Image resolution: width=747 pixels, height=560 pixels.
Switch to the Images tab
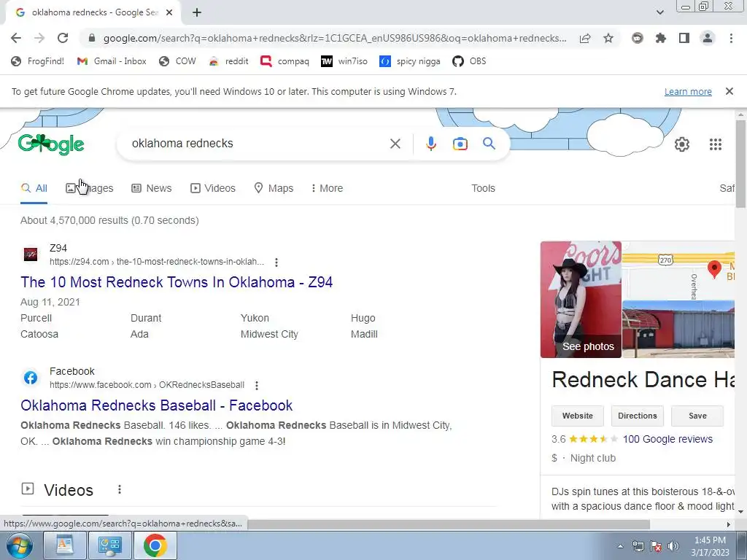90,188
